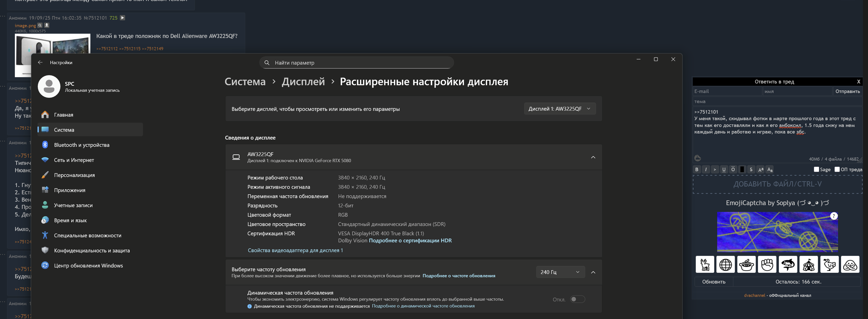Pick the globe emoji captcha tile

[x=726, y=264]
